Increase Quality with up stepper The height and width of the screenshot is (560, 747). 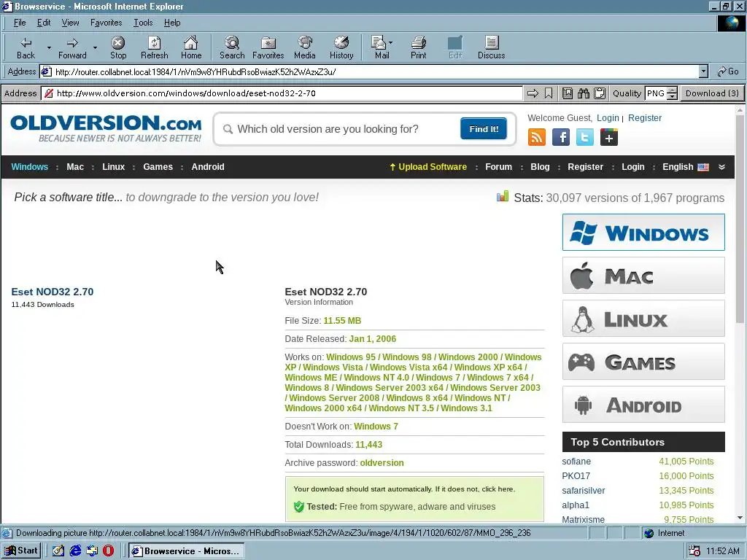pos(672,90)
